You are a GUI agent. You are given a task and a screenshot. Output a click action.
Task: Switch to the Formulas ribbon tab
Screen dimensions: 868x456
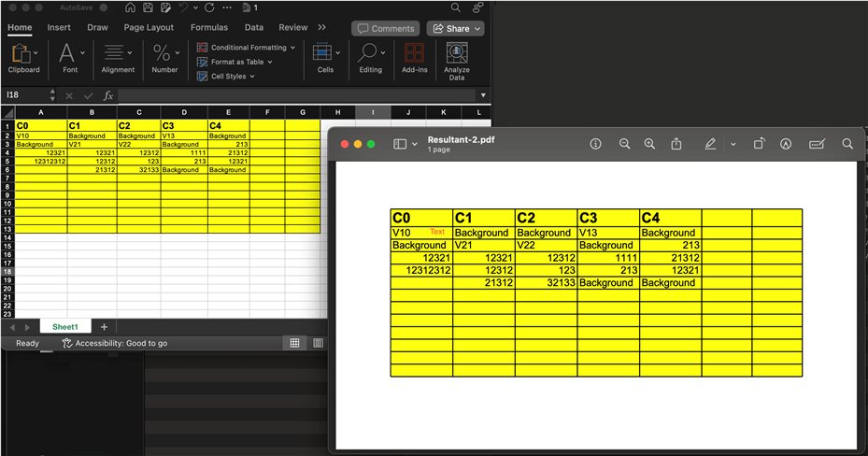(x=209, y=28)
